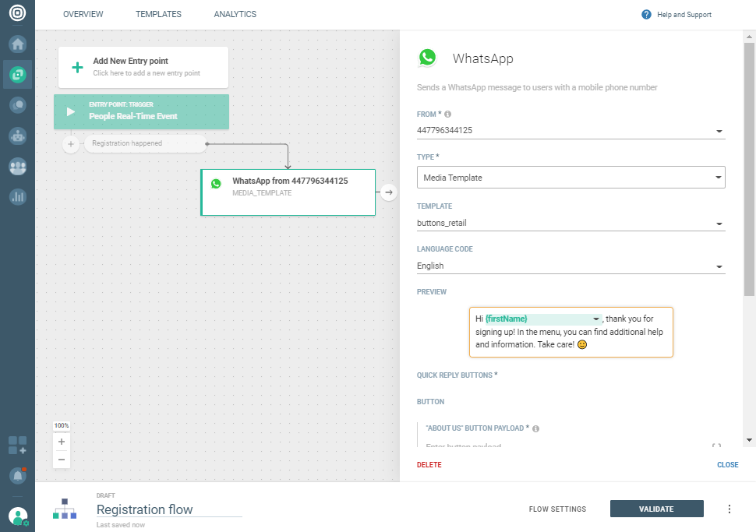Click the Delete link in WhatsApp panel
Screen dimensions: 756x532
(x=429, y=465)
